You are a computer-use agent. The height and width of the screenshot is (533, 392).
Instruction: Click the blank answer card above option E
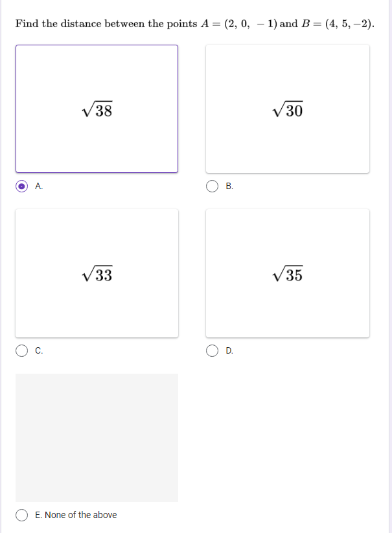[97, 437]
